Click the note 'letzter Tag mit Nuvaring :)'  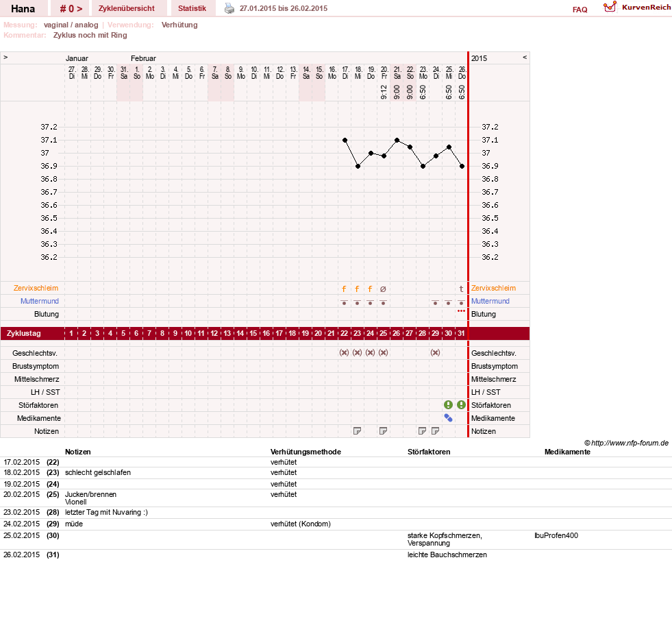click(x=106, y=513)
